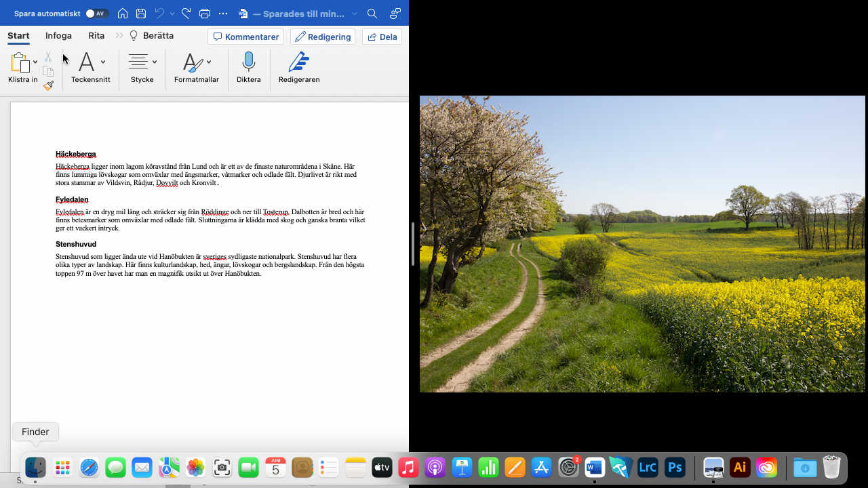The width and height of the screenshot is (868, 488).
Task: Open the search magnifier in Word
Action: (x=372, y=14)
